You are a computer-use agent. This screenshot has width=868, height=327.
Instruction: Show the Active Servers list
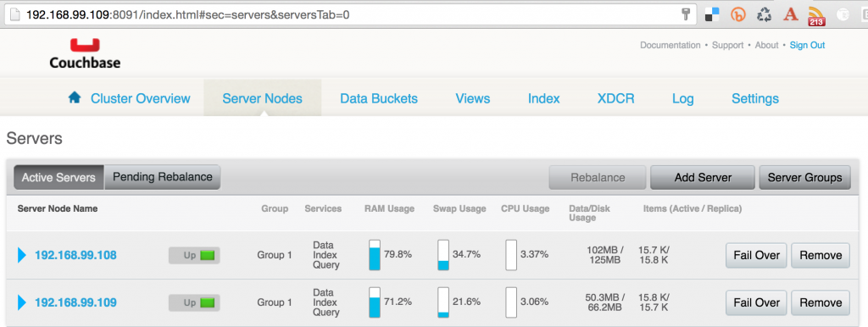point(58,178)
